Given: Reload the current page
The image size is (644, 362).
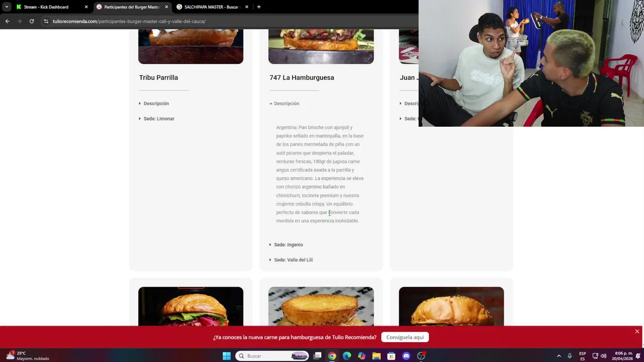Looking at the screenshot, I should (x=32, y=21).
